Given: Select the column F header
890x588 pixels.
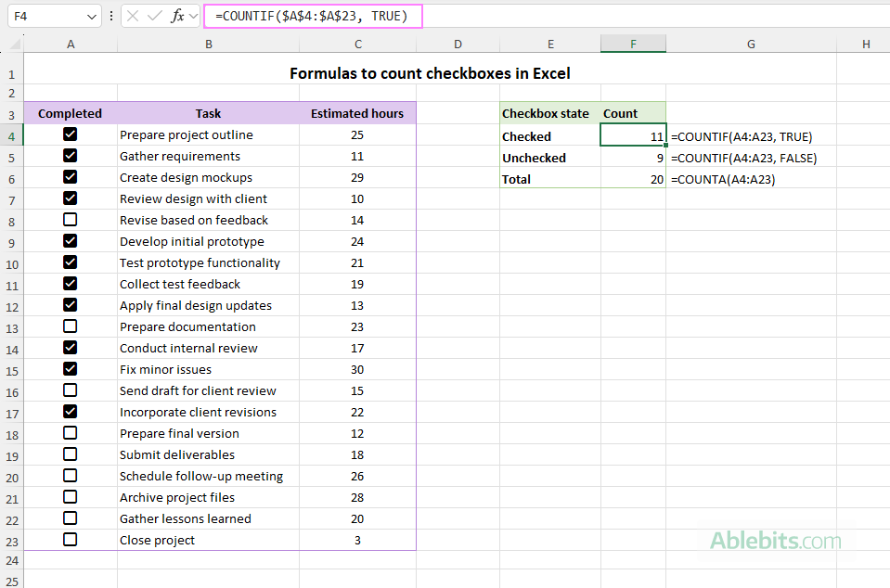Looking at the screenshot, I should coord(633,43).
